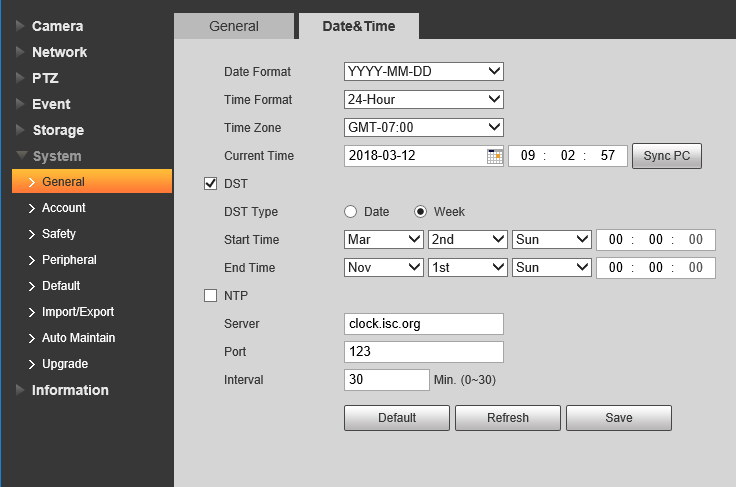736x487 pixels.
Task: Select General in the System submenu
Action: click(92, 182)
